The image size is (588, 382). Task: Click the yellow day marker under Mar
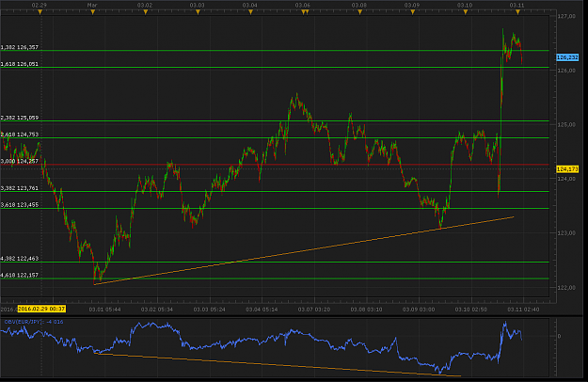click(92, 12)
